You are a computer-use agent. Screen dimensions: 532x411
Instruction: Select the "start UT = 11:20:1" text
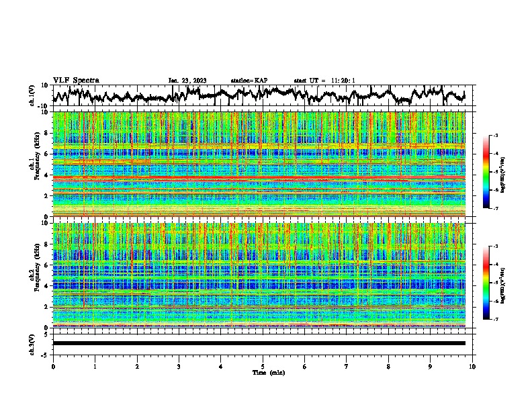pyautogui.click(x=324, y=81)
